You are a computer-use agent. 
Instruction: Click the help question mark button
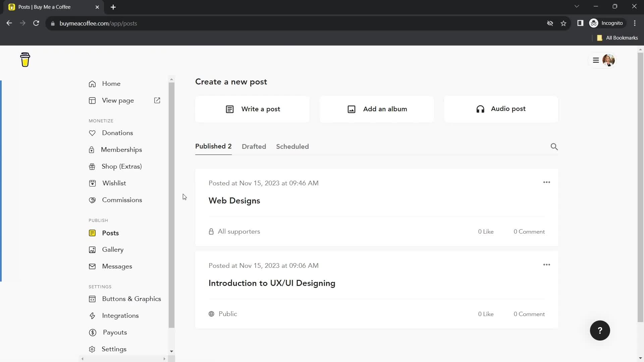(600, 330)
